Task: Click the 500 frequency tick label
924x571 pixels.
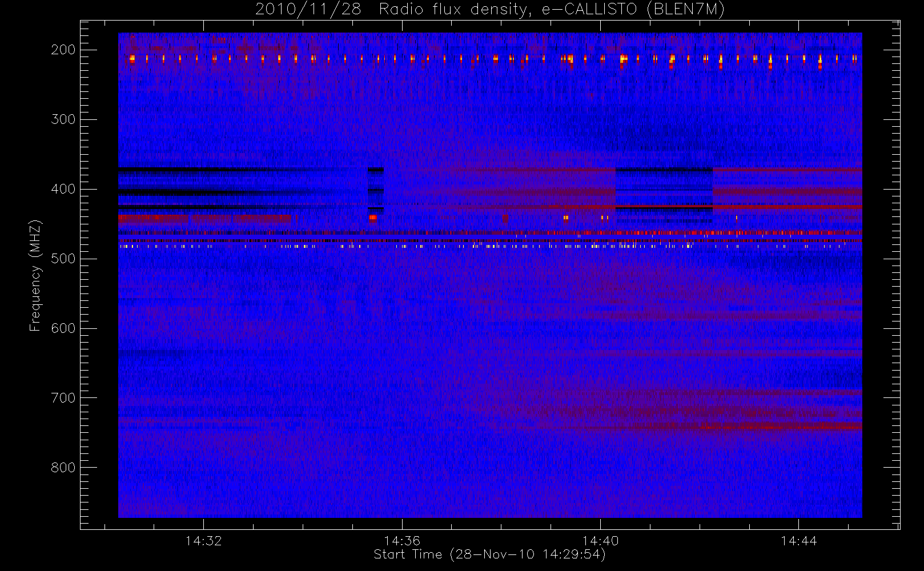Action: tap(63, 259)
